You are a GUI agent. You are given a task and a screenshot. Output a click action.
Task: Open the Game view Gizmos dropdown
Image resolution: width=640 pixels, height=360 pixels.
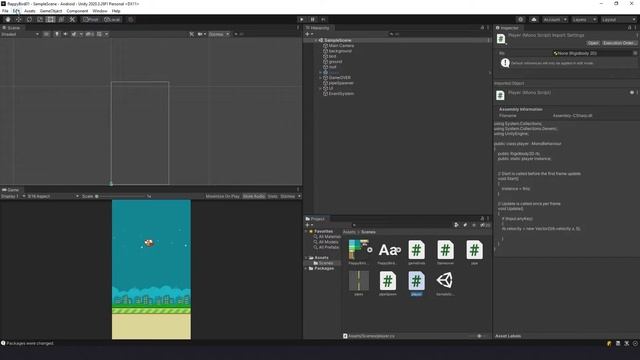click(290, 196)
